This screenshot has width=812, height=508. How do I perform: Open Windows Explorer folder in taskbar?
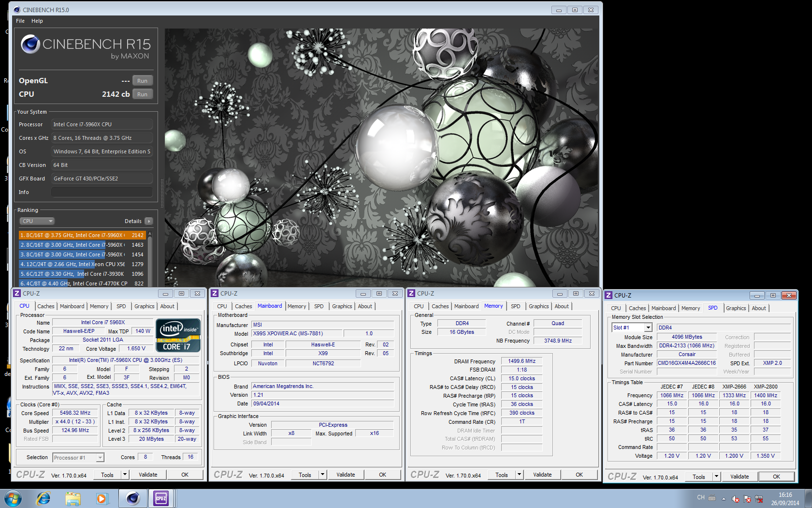73,498
